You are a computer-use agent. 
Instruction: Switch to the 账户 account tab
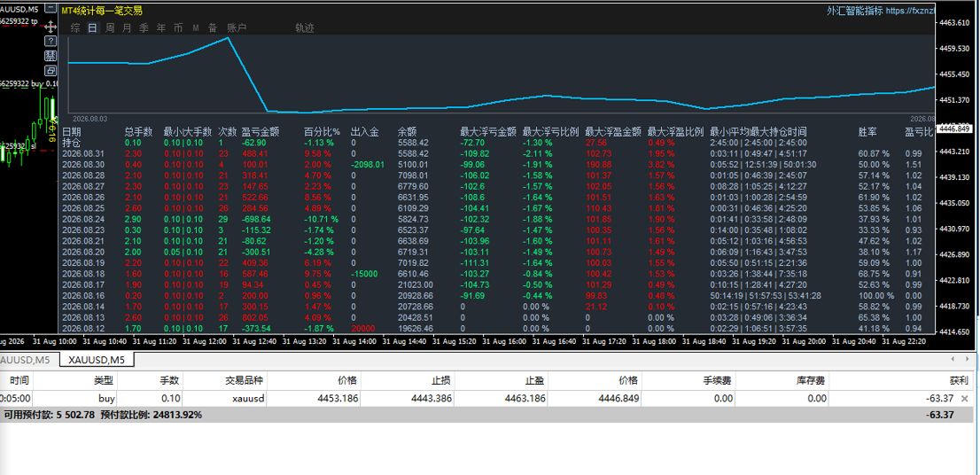click(237, 27)
